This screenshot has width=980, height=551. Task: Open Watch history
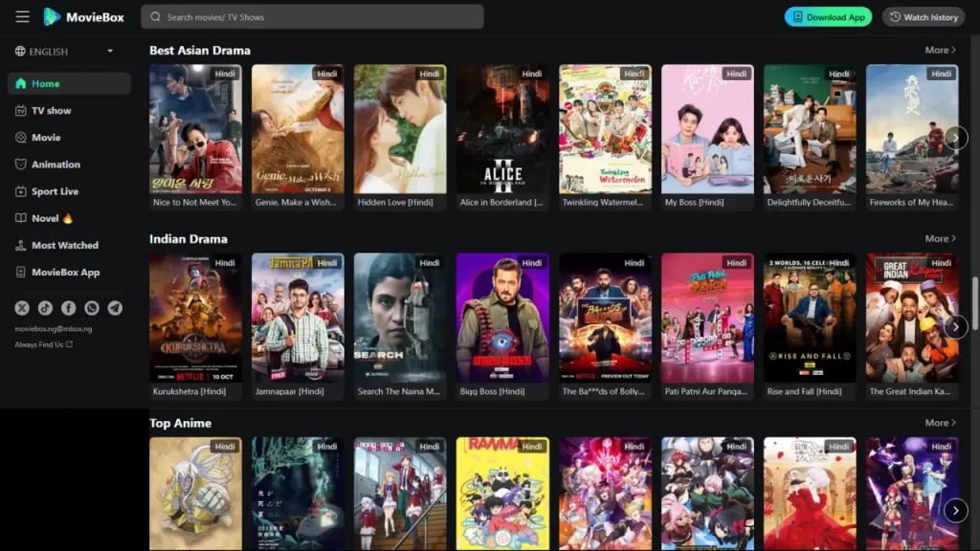(924, 17)
